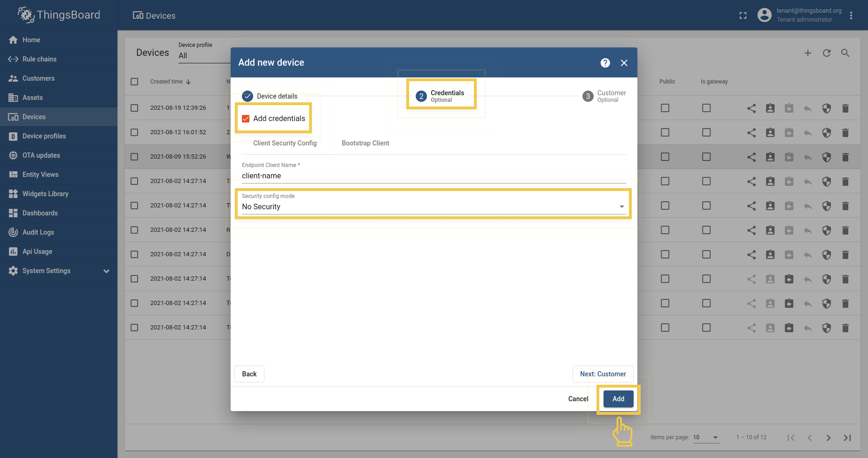Open Device profile filter dropdown
This screenshot has height=458, width=868.
[204, 55]
